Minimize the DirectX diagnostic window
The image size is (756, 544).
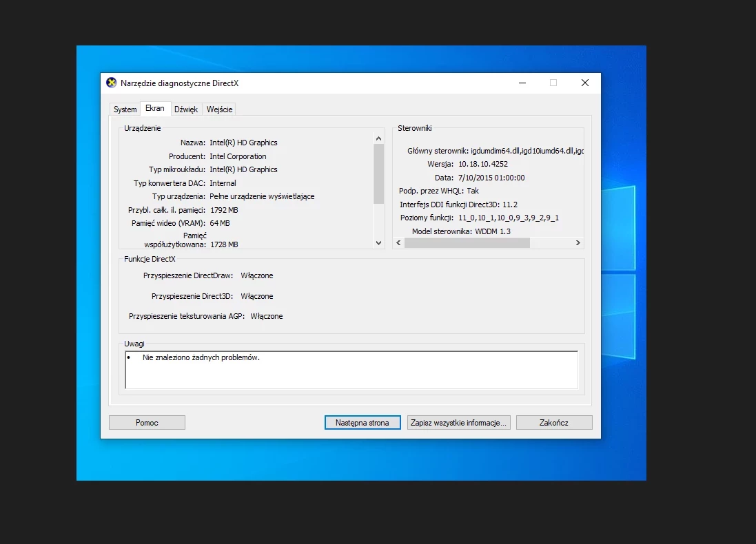[x=522, y=83]
